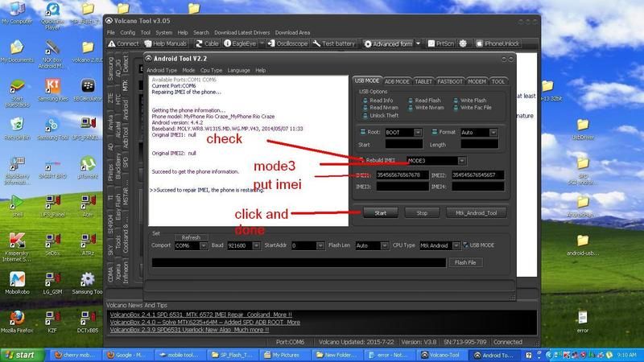Expand the Advanced form dropdown arrow
The width and height of the screenshot is (644, 362).
point(418,43)
